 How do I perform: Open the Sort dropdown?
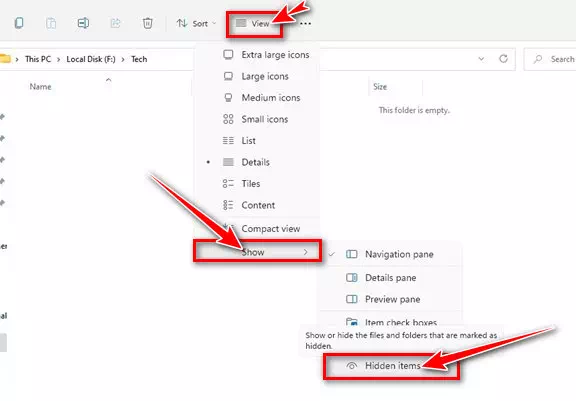(196, 24)
